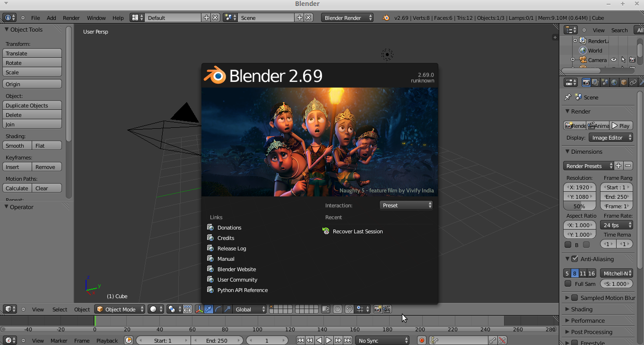
Task: Click the play animation button in timeline
Action: 329,340
